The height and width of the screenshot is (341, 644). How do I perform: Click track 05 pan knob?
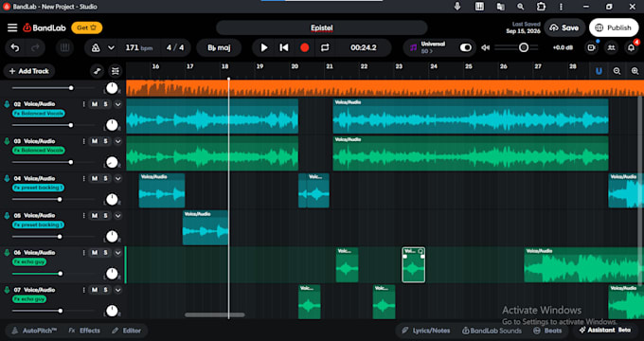point(112,236)
